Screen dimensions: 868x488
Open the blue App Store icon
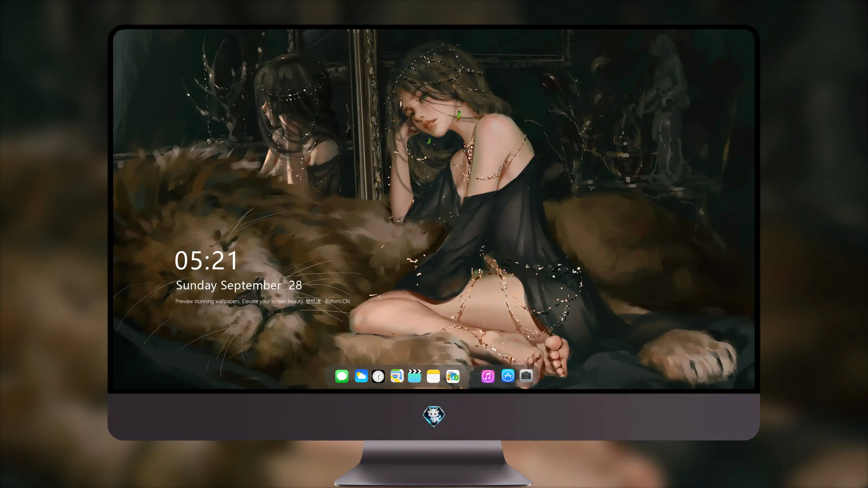pyautogui.click(x=508, y=375)
